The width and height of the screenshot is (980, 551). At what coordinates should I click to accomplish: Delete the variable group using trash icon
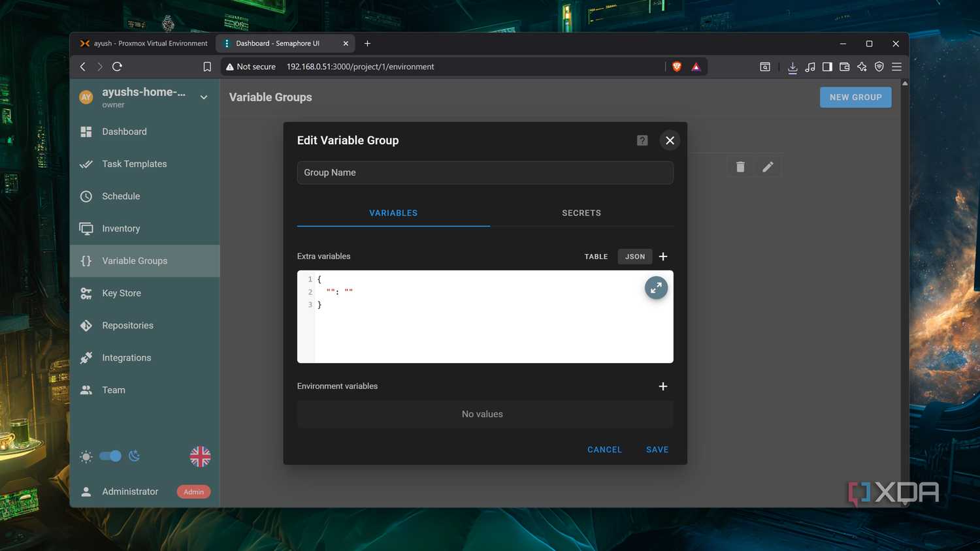740,167
